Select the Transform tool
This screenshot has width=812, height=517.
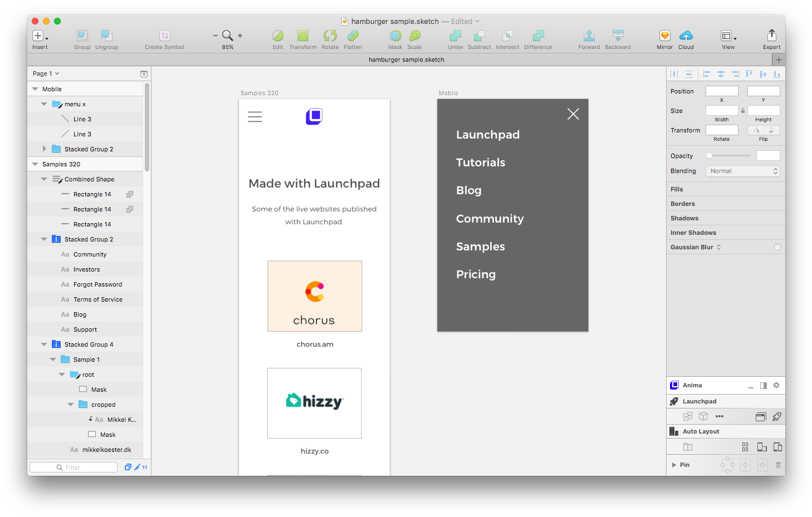pyautogui.click(x=302, y=36)
